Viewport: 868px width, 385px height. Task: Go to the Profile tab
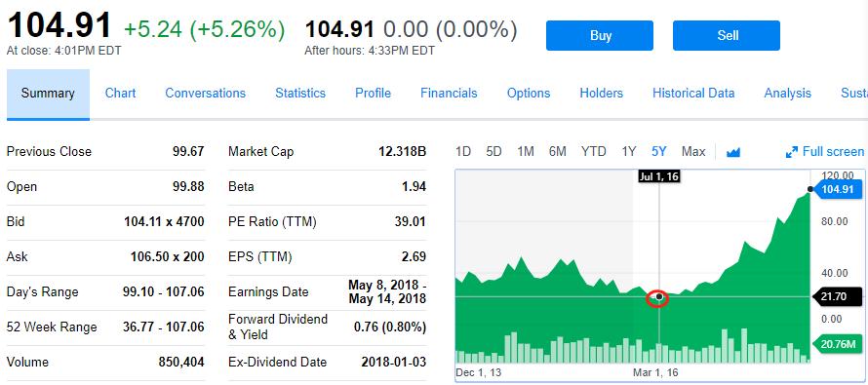[374, 94]
